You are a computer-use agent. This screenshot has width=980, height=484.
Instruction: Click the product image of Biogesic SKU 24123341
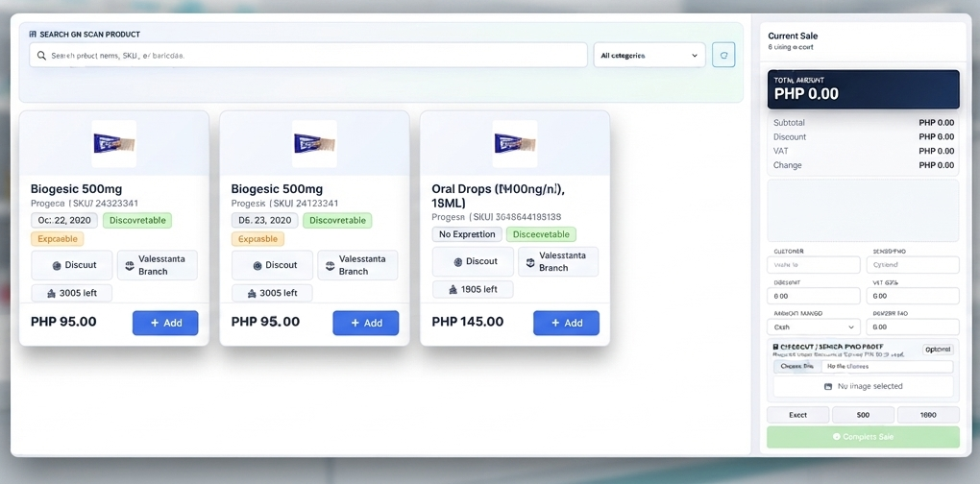pos(314,144)
